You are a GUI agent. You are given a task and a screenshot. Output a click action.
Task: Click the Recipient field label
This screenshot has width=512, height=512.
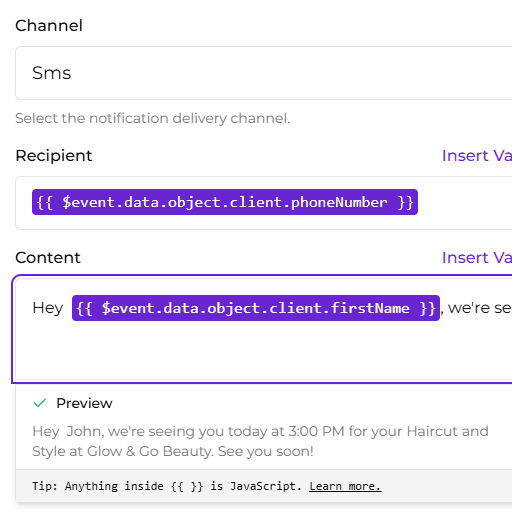coord(54,156)
